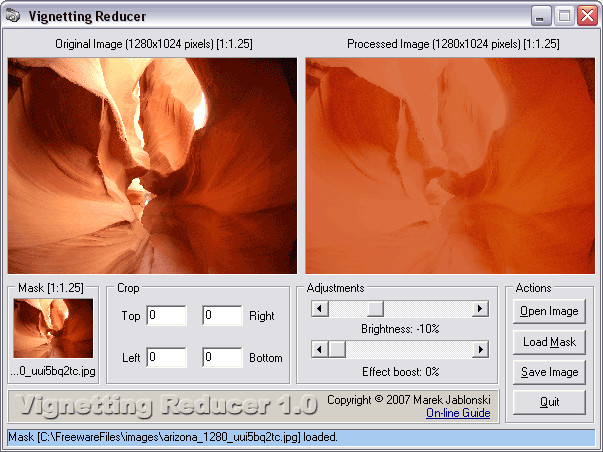Viewport: 603px width, 452px height.
Task: Click the Brightness slider thumb
Action: pos(375,309)
